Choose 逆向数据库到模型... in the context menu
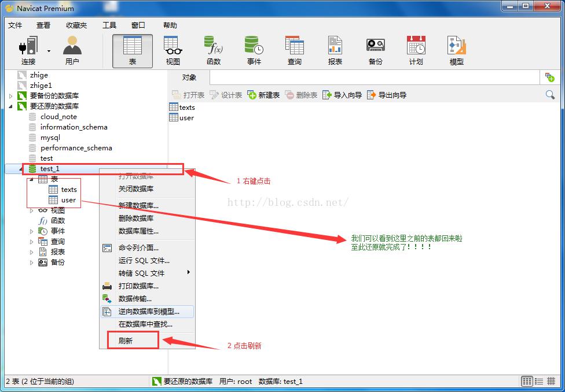 147,312
